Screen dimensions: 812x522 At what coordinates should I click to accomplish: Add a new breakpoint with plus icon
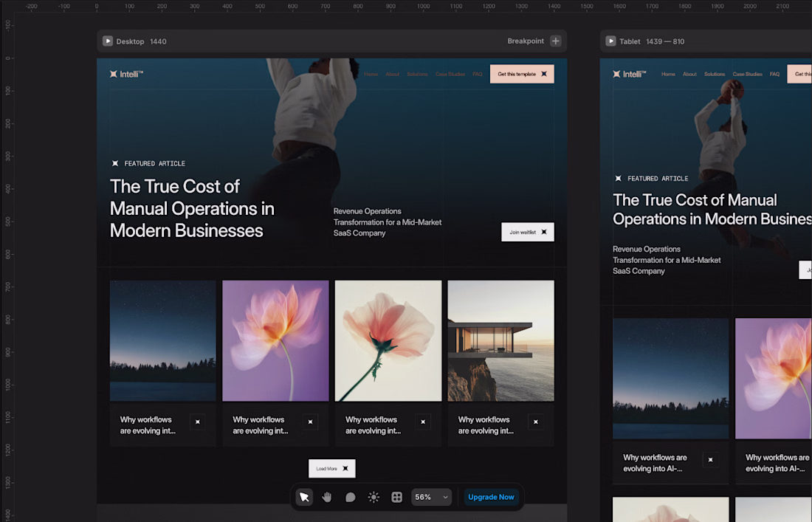click(555, 41)
